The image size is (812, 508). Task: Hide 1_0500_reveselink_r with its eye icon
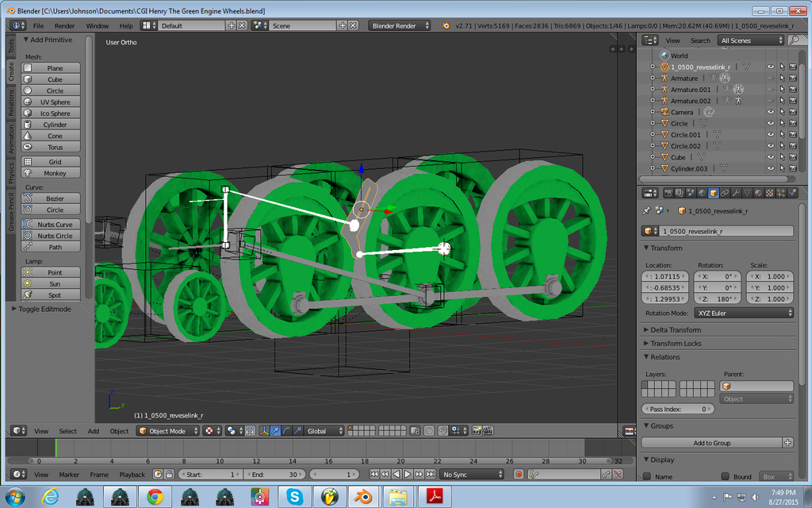point(771,67)
